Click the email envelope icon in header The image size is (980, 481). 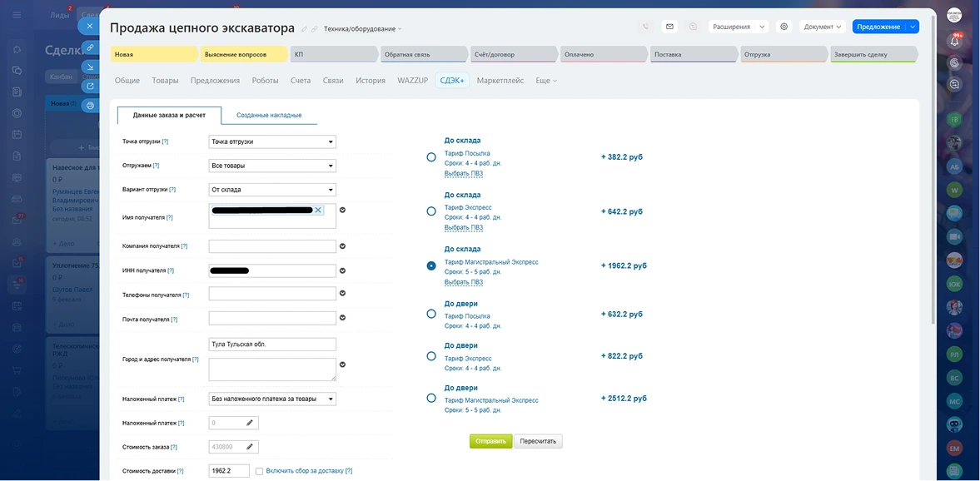coord(669,27)
